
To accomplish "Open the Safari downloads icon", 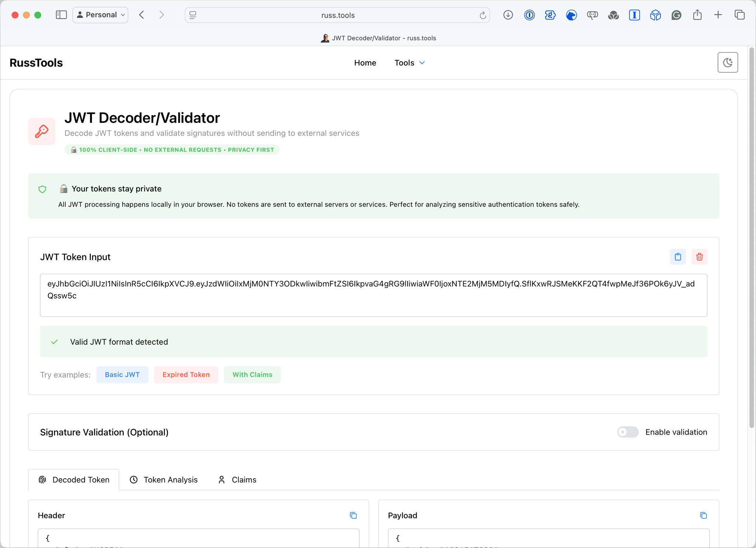I will coord(508,15).
